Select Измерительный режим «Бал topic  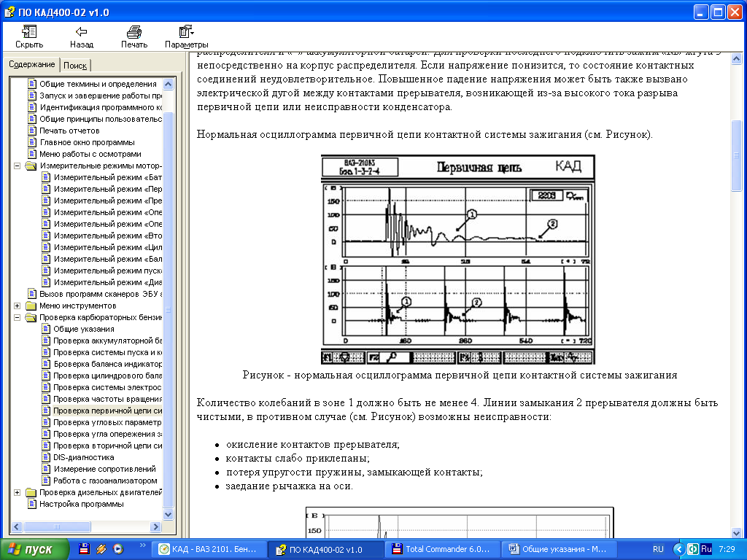(x=108, y=259)
